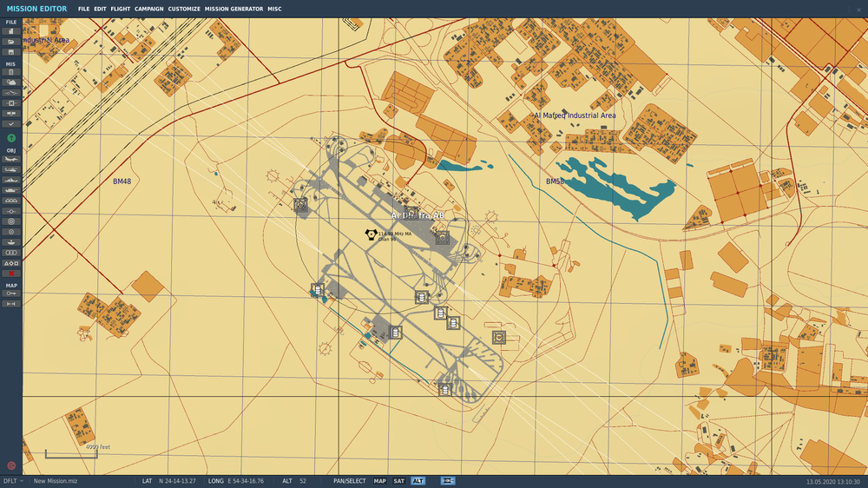Viewport: 868px width, 488px height.
Task: Open draw shapes triangle-circle-square tool
Action: coord(11,263)
